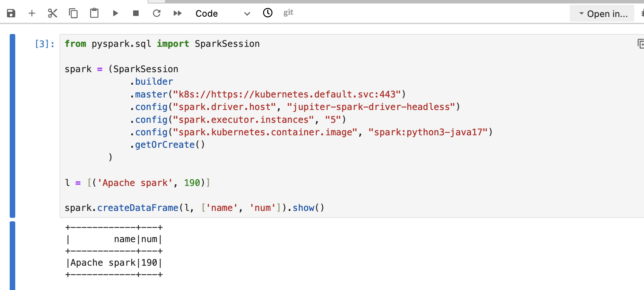Restart kernel and run all cells
The width and height of the screenshot is (644, 290).
coord(177,14)
